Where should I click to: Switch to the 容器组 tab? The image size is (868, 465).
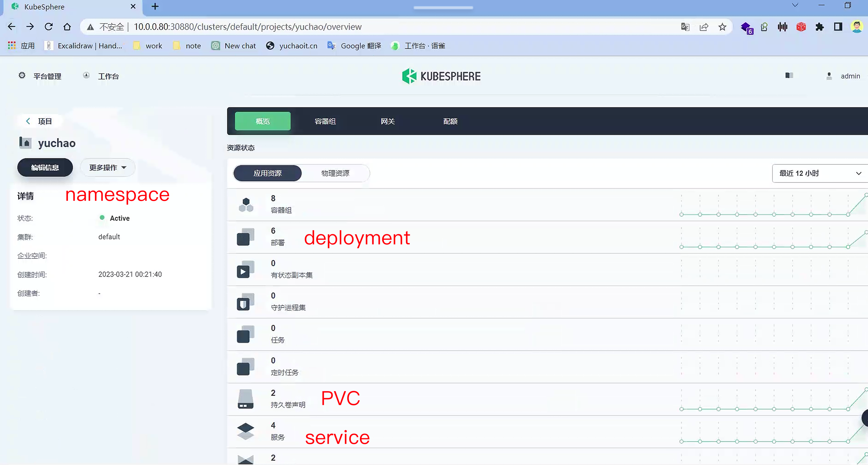[x=325, y=121]
